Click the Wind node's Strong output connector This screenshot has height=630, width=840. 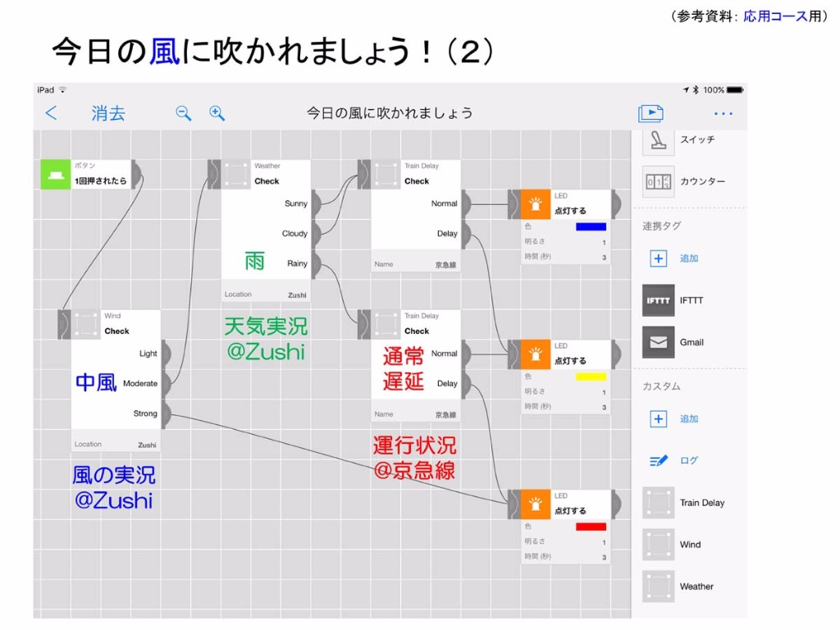point(166,413)
